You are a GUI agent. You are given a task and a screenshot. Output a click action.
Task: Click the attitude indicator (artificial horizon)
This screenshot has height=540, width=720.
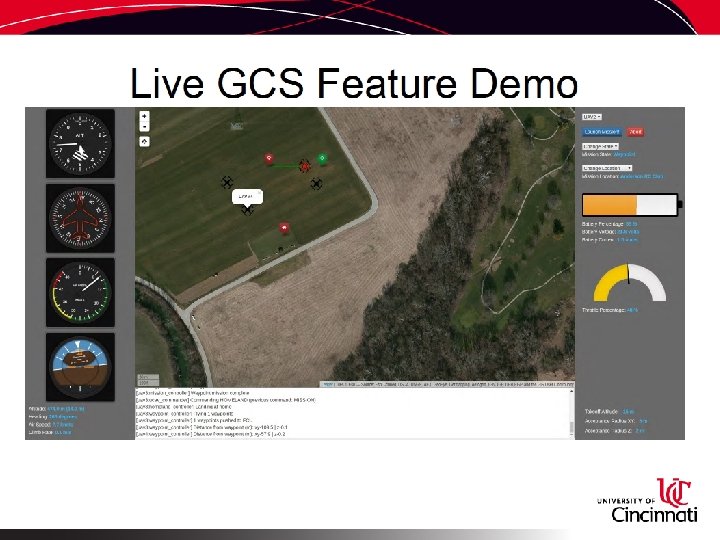tap(80, 367)
